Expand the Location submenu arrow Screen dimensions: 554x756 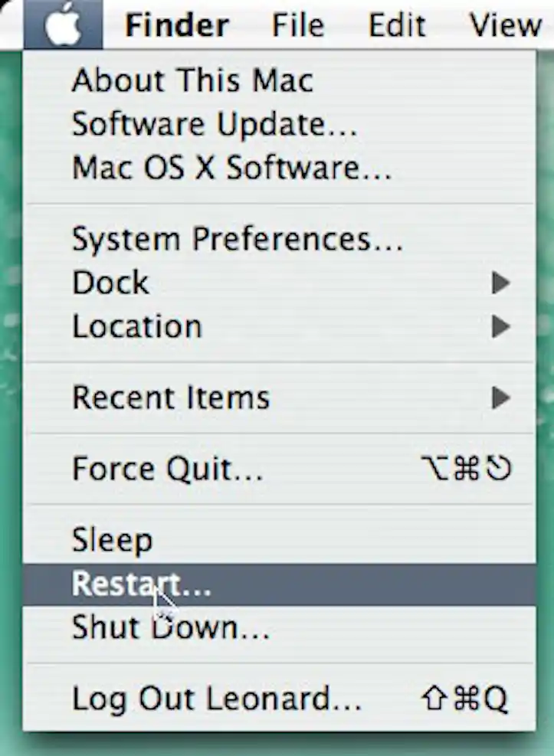(x=501, y=326)
